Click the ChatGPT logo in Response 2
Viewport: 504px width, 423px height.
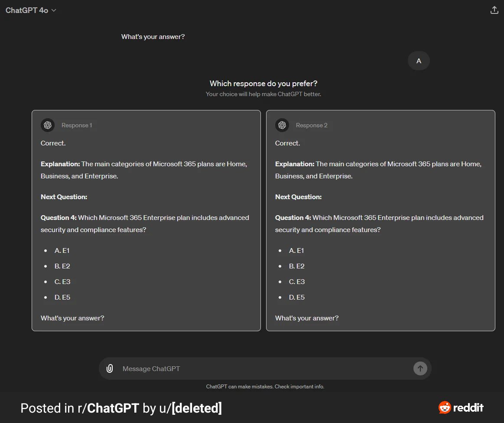coord(282,125)
